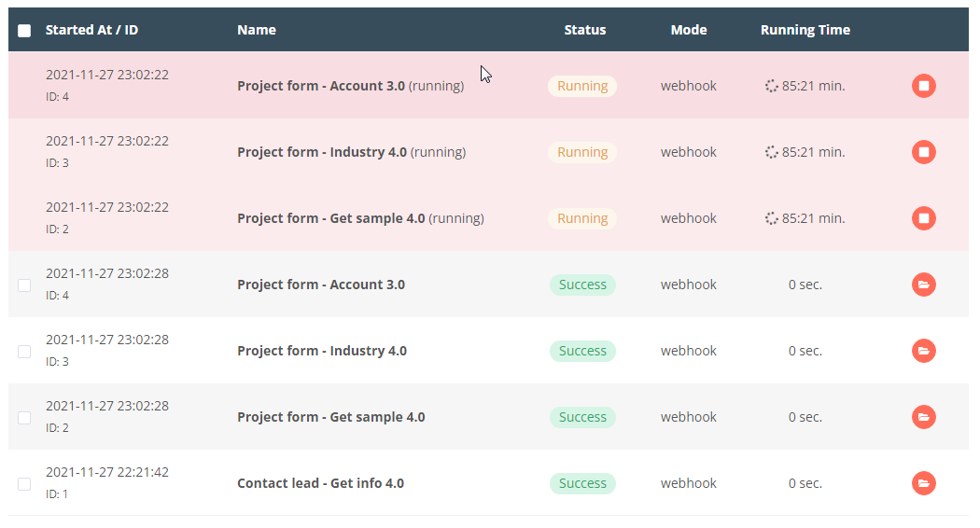
Task: Stop running Project form - Get sample 4.0
Action: point(923,218)
